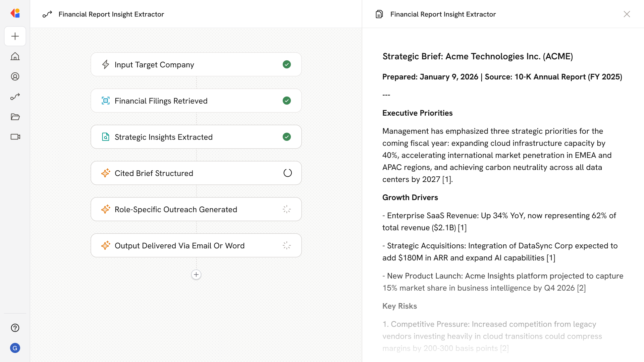Viewport: 644px width, 362px height.
Task: Select the document search icon on Strategic Insights Extracted
Action: coord(106,137)
